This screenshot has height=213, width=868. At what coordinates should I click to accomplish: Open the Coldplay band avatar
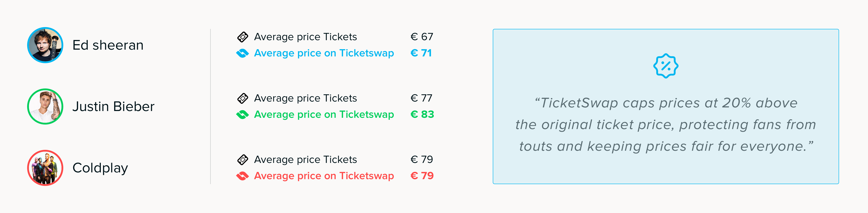45,168
